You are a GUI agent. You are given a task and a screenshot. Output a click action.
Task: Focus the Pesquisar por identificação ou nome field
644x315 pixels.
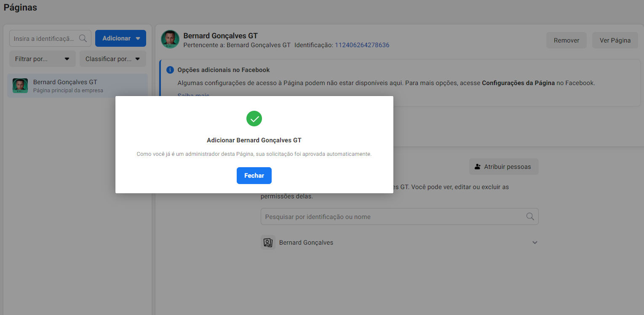point(399,217)
